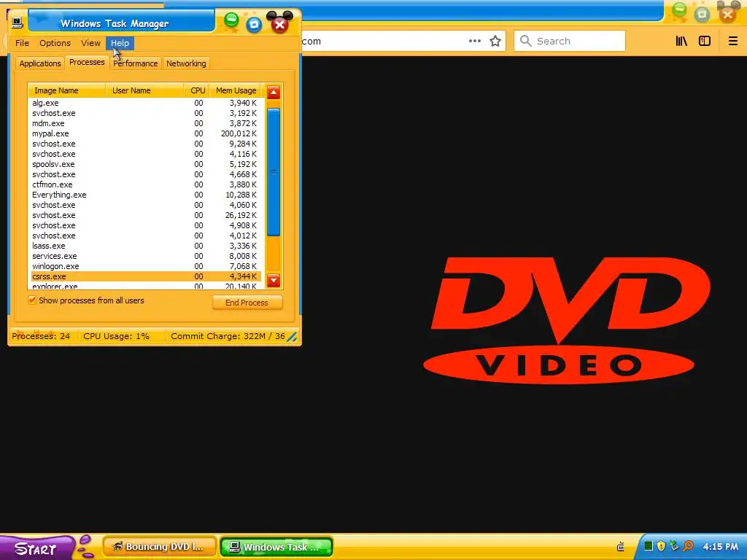Click the taskbar clock showing 4:15 PM

(x=720, y=547)
